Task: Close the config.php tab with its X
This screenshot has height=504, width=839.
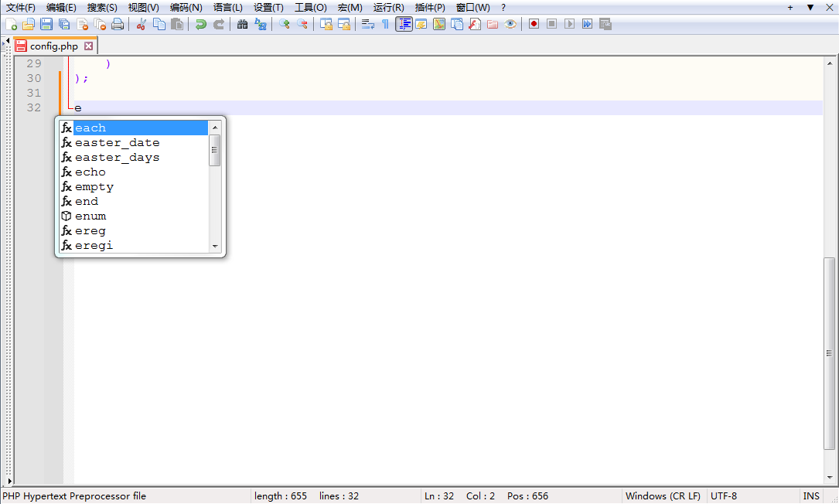Action: 89,46
